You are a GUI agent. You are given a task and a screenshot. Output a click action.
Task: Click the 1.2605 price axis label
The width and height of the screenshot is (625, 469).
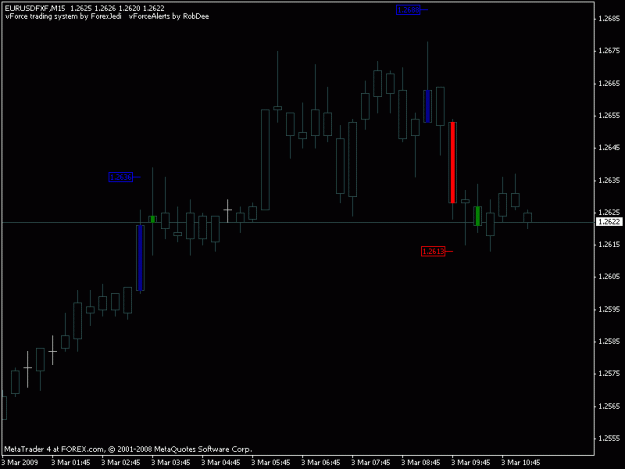[x=609, y=277]
